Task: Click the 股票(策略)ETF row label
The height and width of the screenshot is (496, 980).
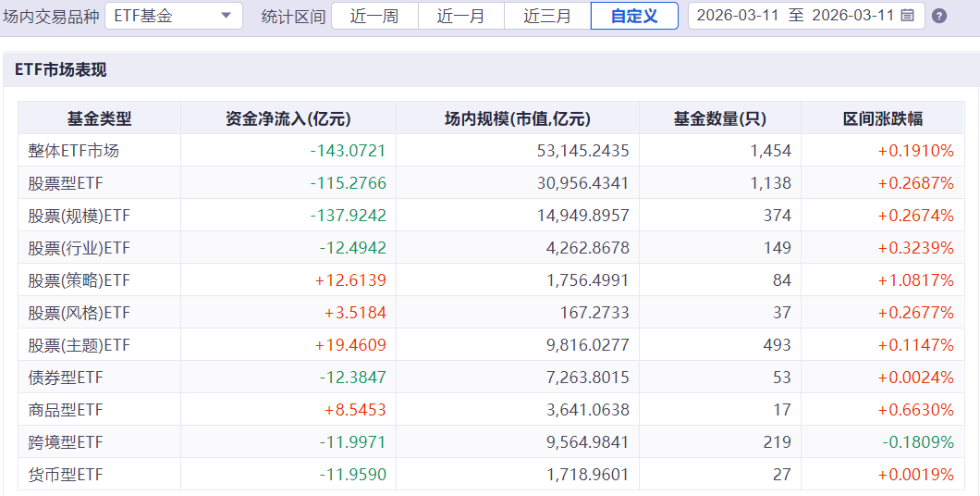Action: coord(79,280)
